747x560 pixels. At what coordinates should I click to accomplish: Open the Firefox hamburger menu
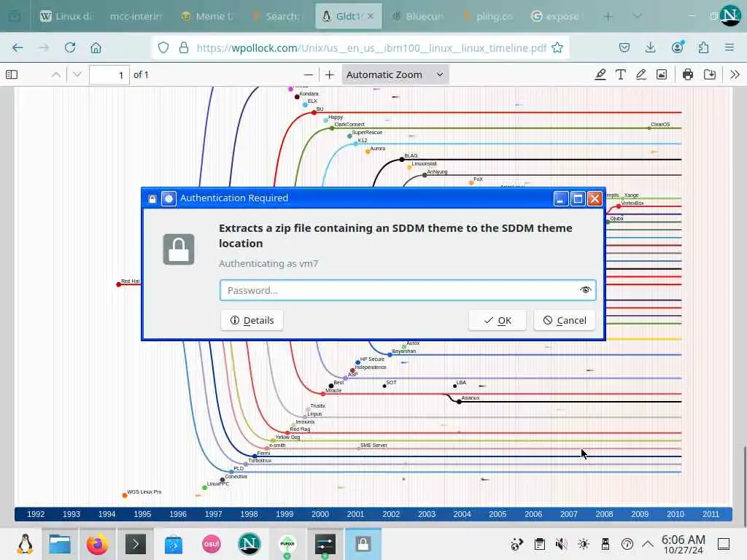pyautogui.click(x=729, y=47)
